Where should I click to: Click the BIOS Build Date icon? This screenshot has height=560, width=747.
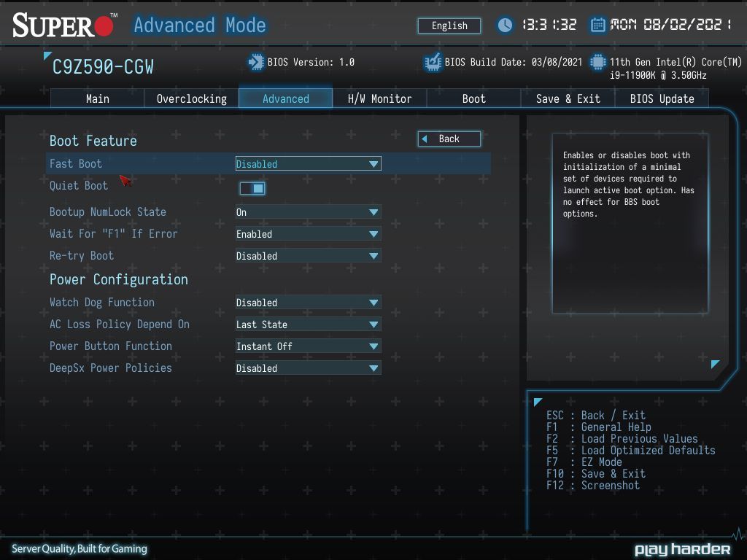tap(433, 62)
